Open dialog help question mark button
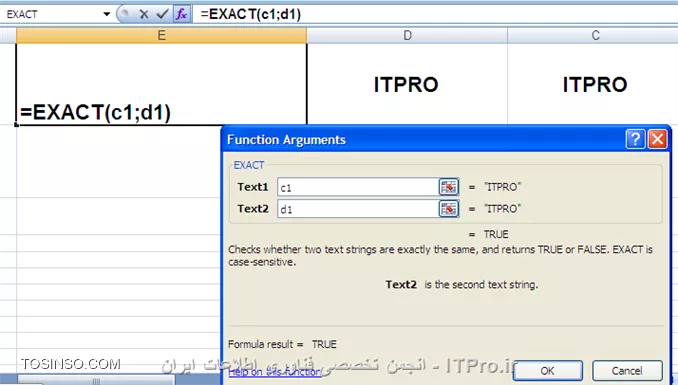 635,139
